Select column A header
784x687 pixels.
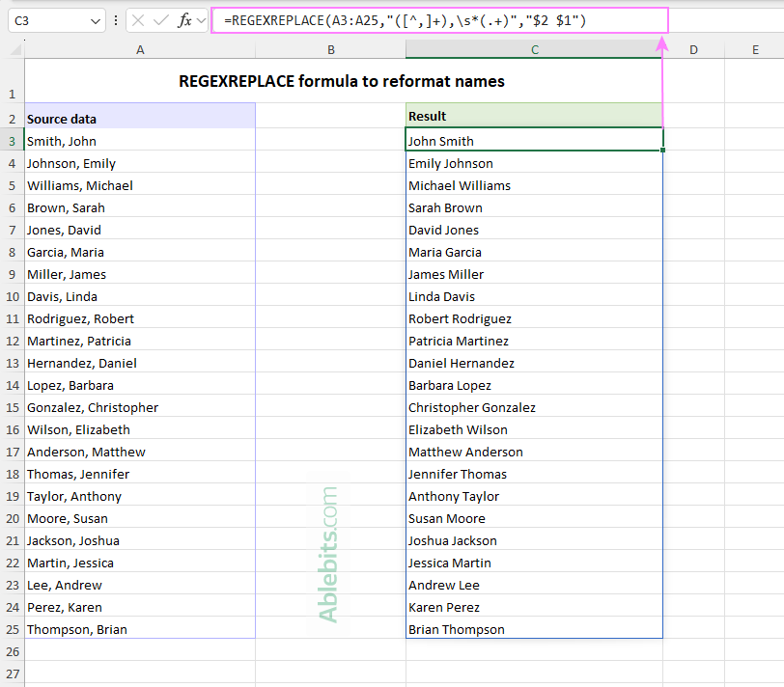[140, 50]
